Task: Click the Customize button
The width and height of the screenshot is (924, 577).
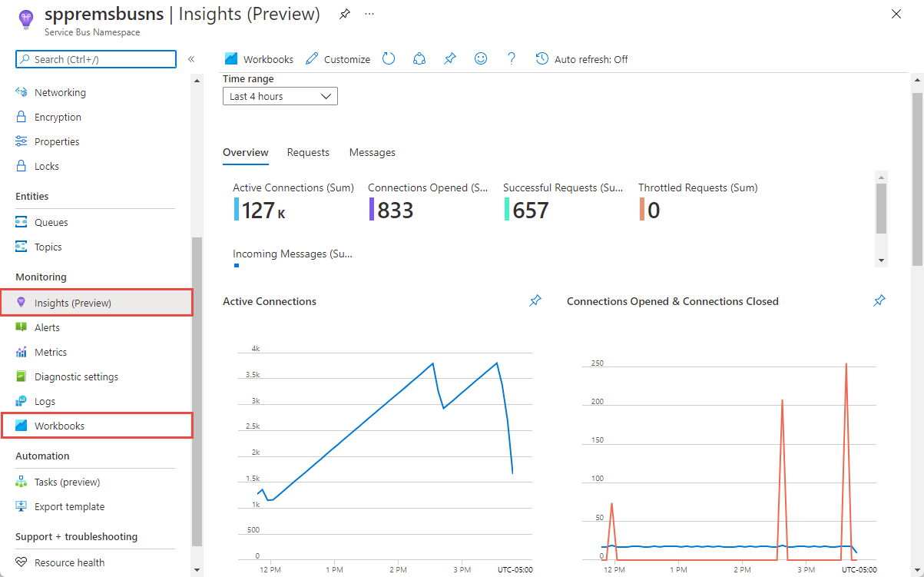Action: pos(338,59)
